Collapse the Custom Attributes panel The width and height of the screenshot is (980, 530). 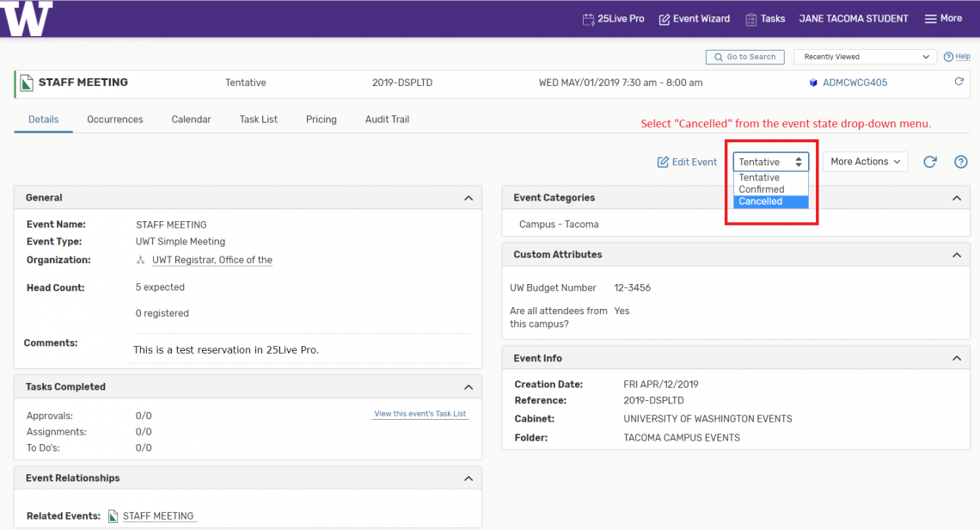pyautogui.click(x=956, y=255)
